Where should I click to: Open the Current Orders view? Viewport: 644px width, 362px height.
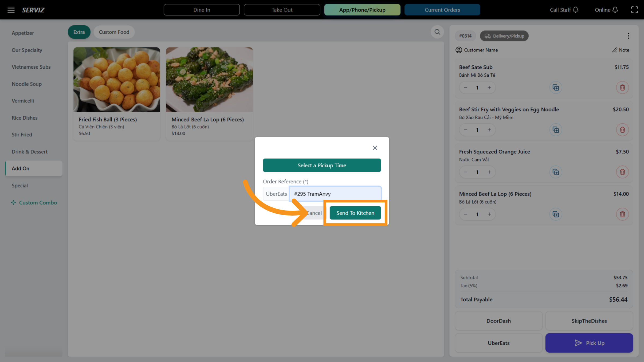point(442,10)
